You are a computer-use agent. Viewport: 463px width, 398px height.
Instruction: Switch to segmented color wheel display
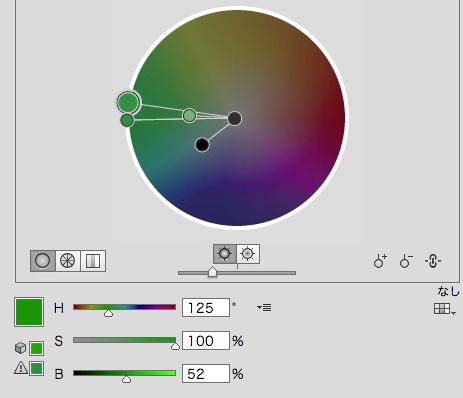(68, 261)
